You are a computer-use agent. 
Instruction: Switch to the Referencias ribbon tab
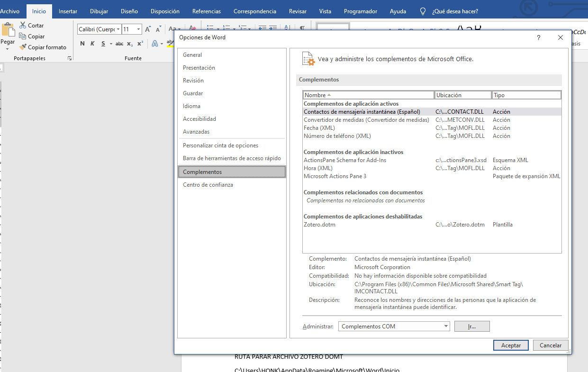(x=207, y=11)
